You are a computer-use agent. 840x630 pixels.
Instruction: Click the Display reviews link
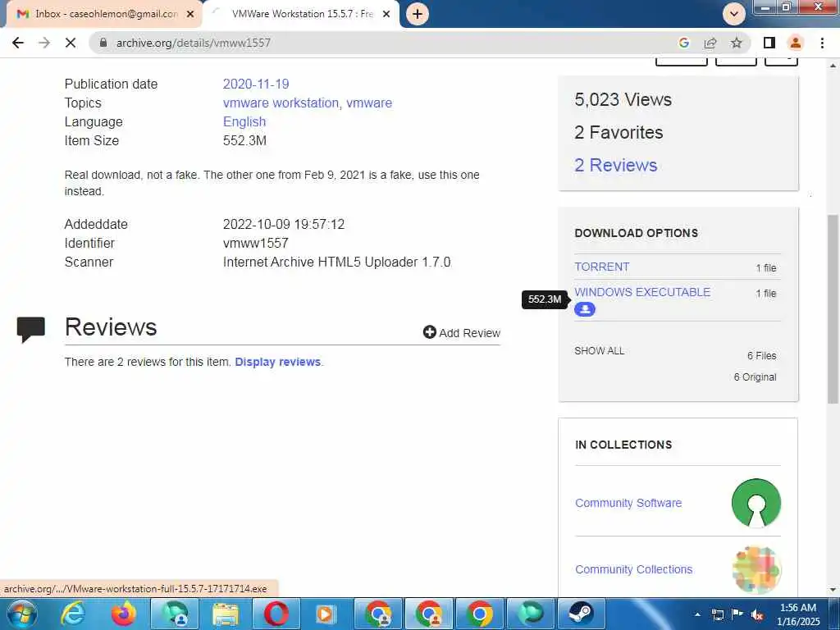point(277,362)
